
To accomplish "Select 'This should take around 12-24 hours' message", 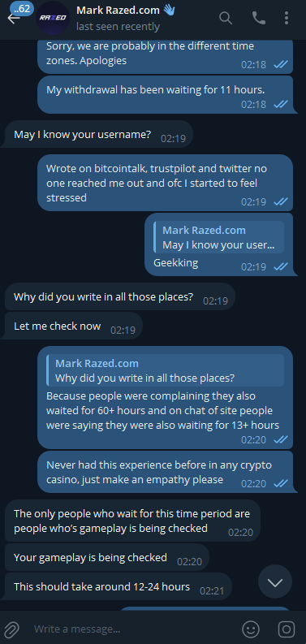I will 119,586.
